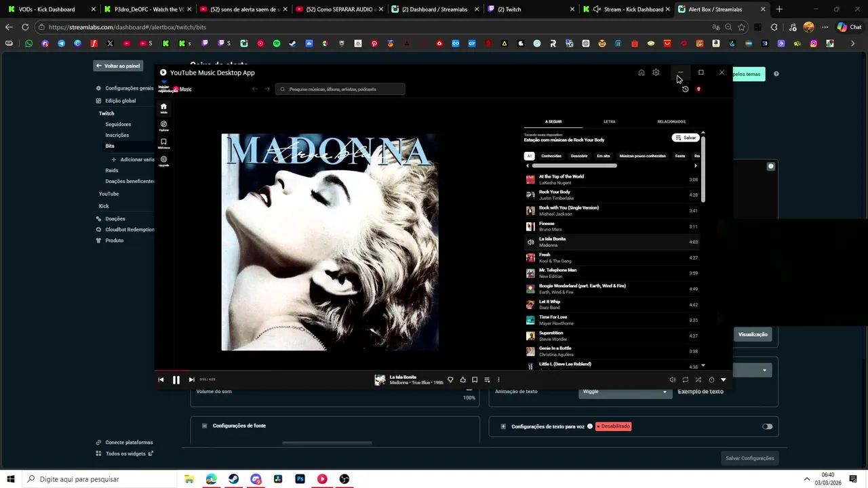Screen dimensions: 868x488
Task: Open Photoshop from the Windows taskbar
Action: point(300,479)
